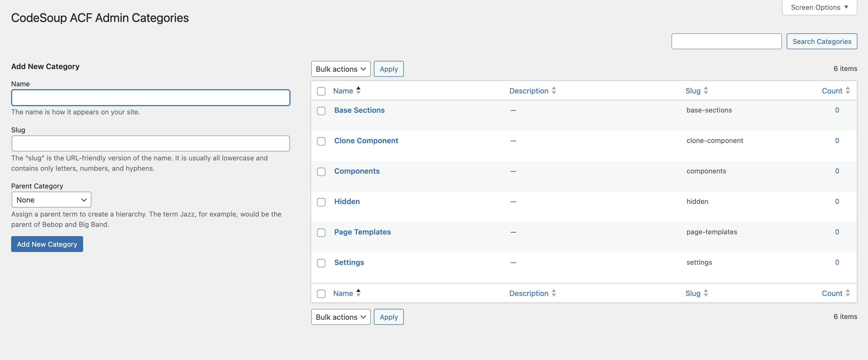Viewport: 868px width, 360px height.
Task: Sort by the Description column sort icon
Action: [x=554, y=91]
